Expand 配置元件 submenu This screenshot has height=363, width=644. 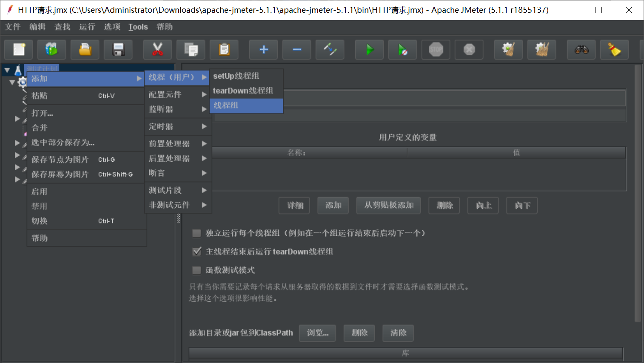178,94
